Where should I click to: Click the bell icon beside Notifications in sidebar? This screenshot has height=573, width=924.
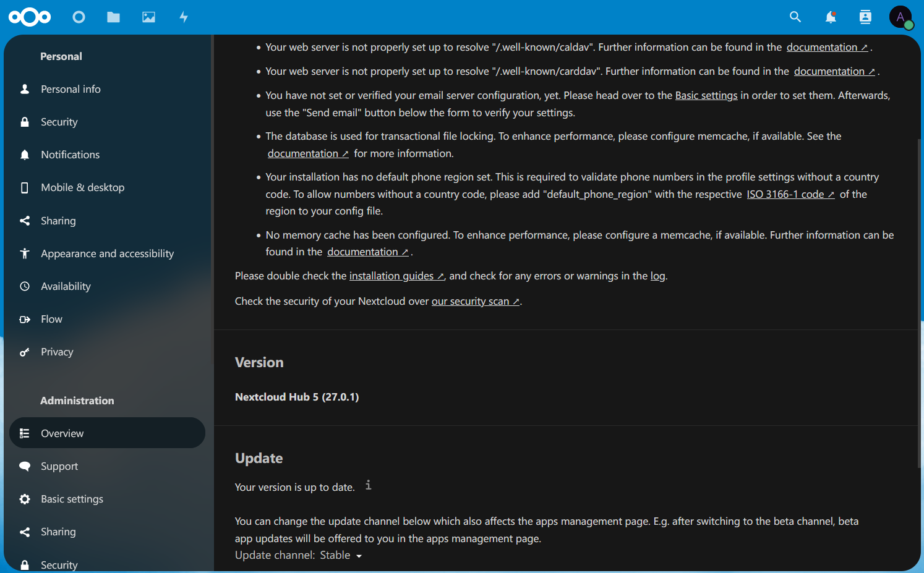click(25, 155)
